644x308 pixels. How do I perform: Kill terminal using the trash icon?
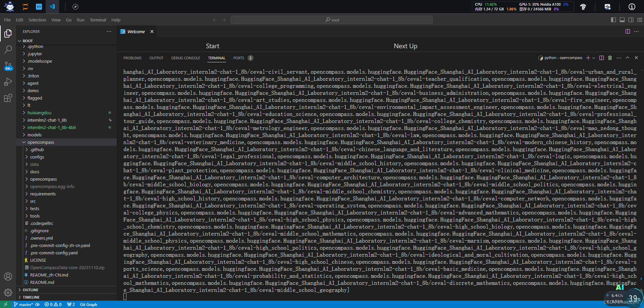pos(610,58)
